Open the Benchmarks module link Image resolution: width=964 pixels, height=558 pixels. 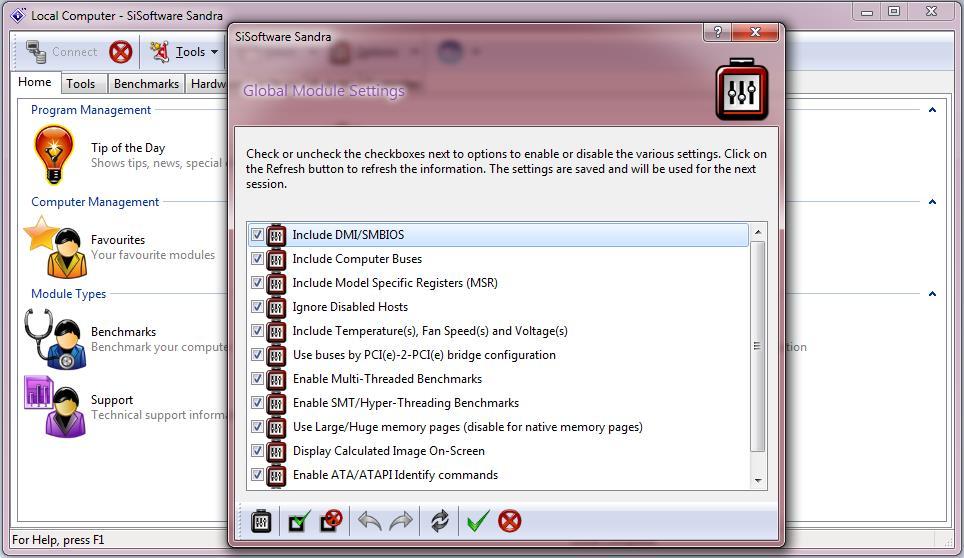click(x=124, y=332)
